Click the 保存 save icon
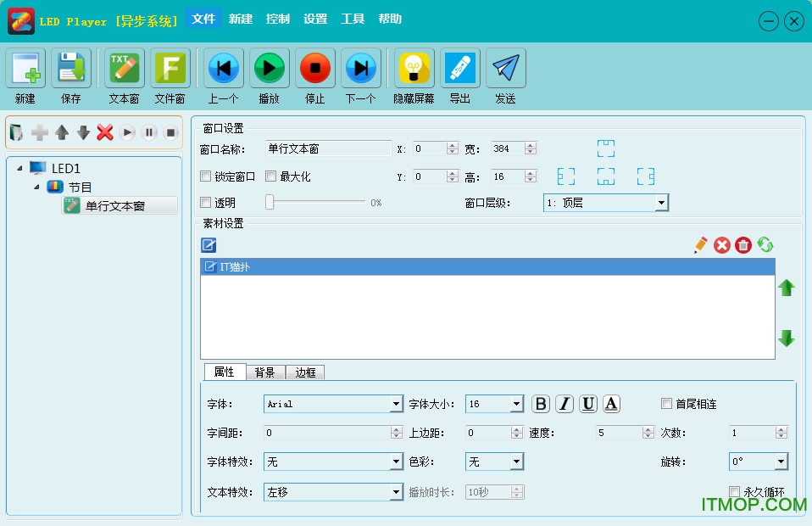Image resolution: width=812 pixels, height=526 pixels. (71, 68)
